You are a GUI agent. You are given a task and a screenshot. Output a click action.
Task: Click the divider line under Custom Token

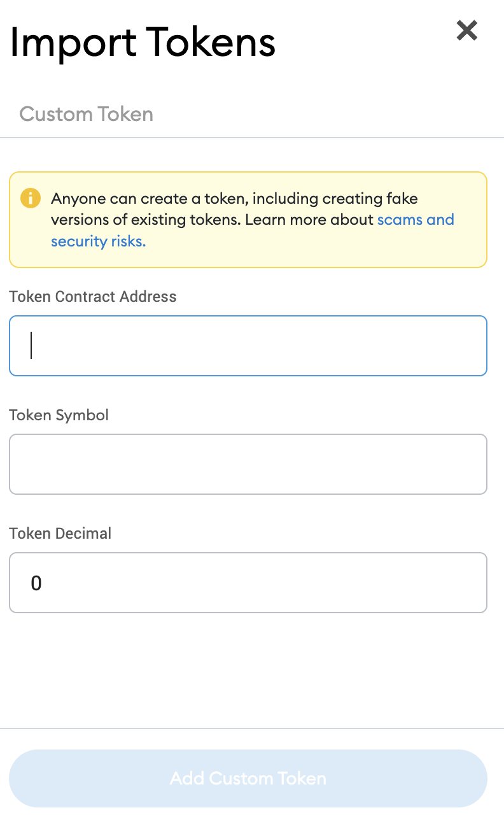coord(252,138)
